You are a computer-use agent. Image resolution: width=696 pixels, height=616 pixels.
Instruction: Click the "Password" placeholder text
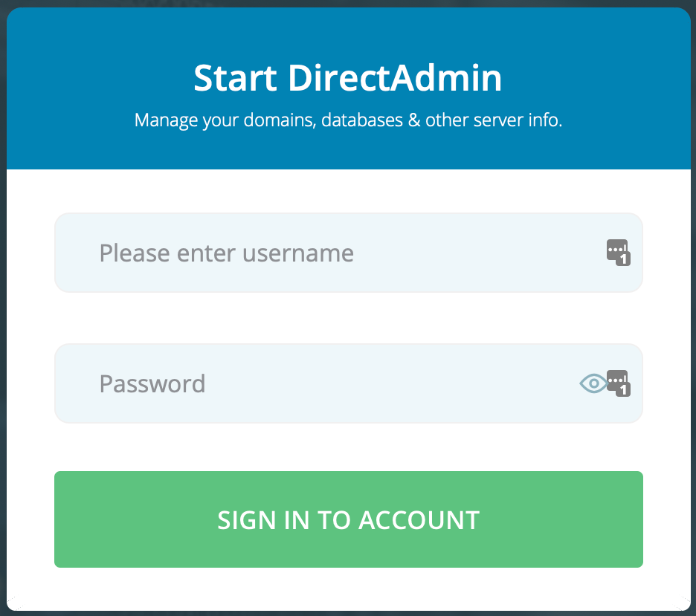coord(152,383)
